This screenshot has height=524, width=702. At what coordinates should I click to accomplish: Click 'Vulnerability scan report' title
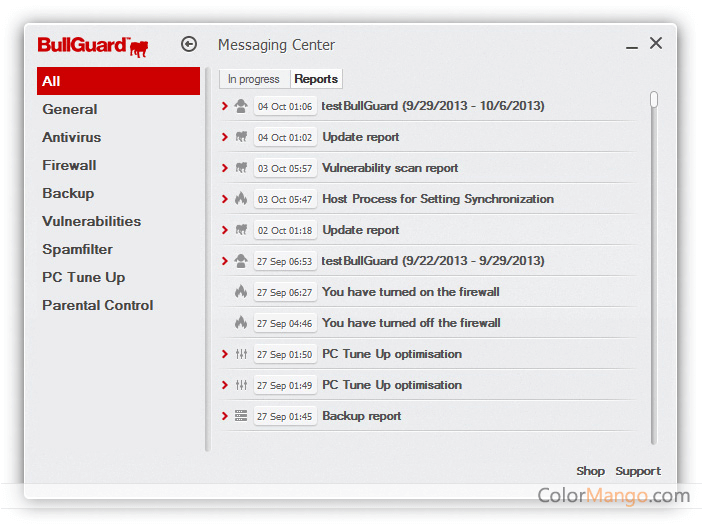[x=390, y=168]
